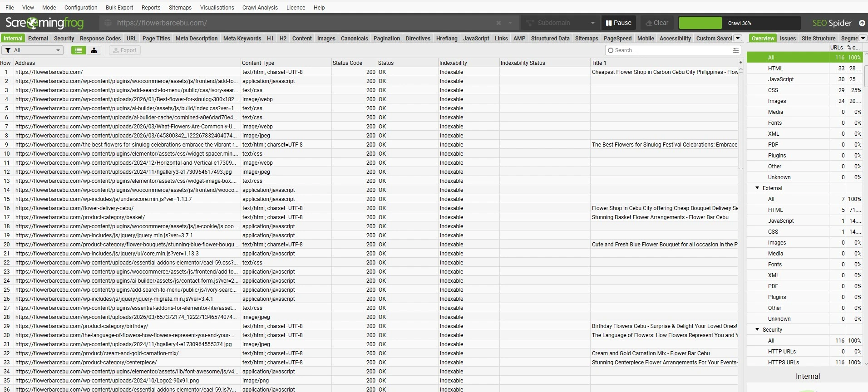Select the Overview tab
Image resolution: width=868 pixels, height=392 pixels.
[x=763, y=38]
